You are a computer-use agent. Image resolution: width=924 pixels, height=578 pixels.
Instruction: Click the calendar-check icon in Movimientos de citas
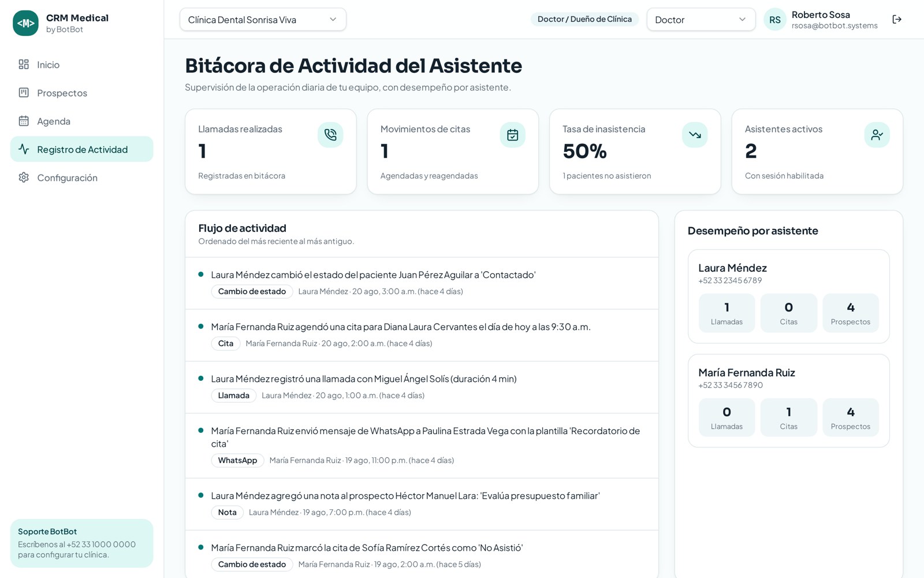click(512, 135)
